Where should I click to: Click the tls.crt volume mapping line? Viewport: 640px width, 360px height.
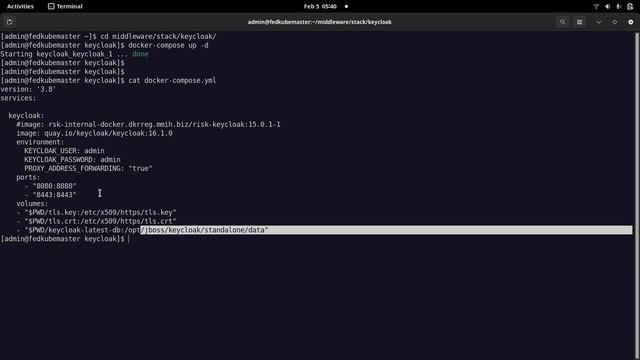[96, 221]
